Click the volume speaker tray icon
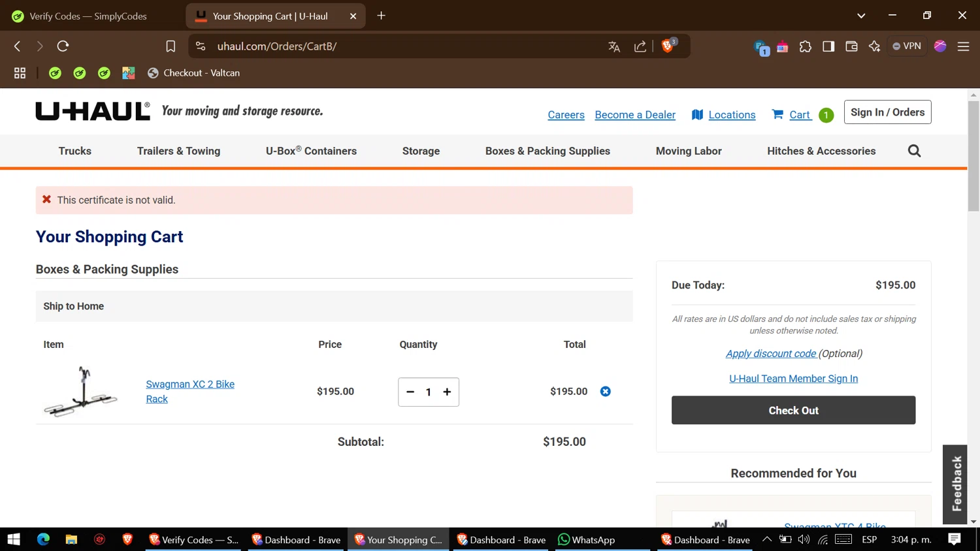The height and width of the screenshot is (551, 980). (x=804, y=539)
